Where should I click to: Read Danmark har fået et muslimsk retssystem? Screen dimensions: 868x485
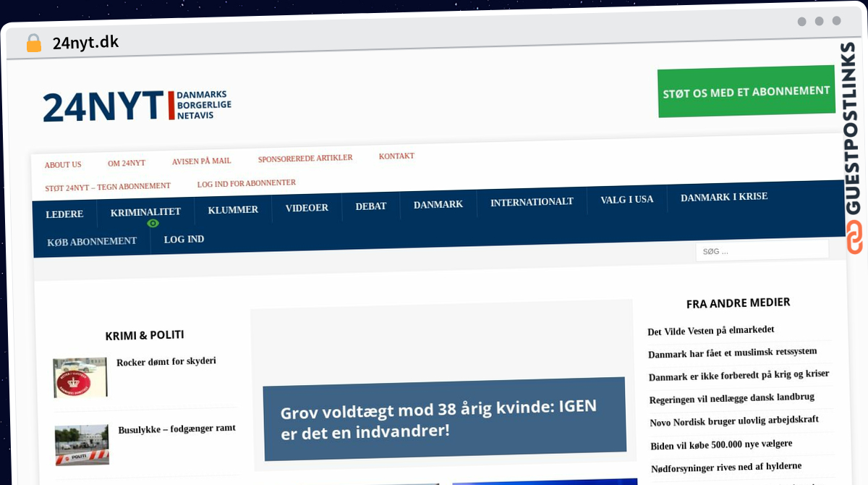(733, 353)
